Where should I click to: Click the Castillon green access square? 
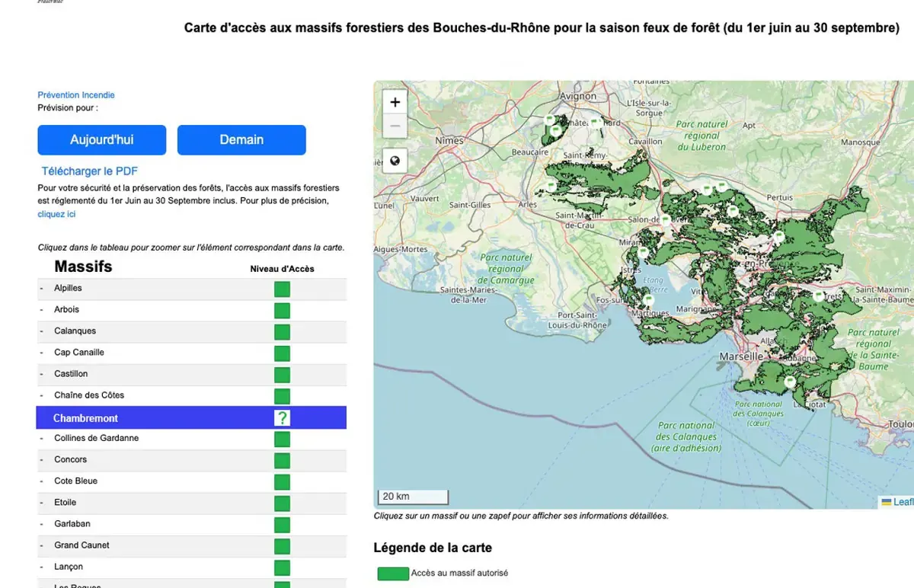pos(282,374)
